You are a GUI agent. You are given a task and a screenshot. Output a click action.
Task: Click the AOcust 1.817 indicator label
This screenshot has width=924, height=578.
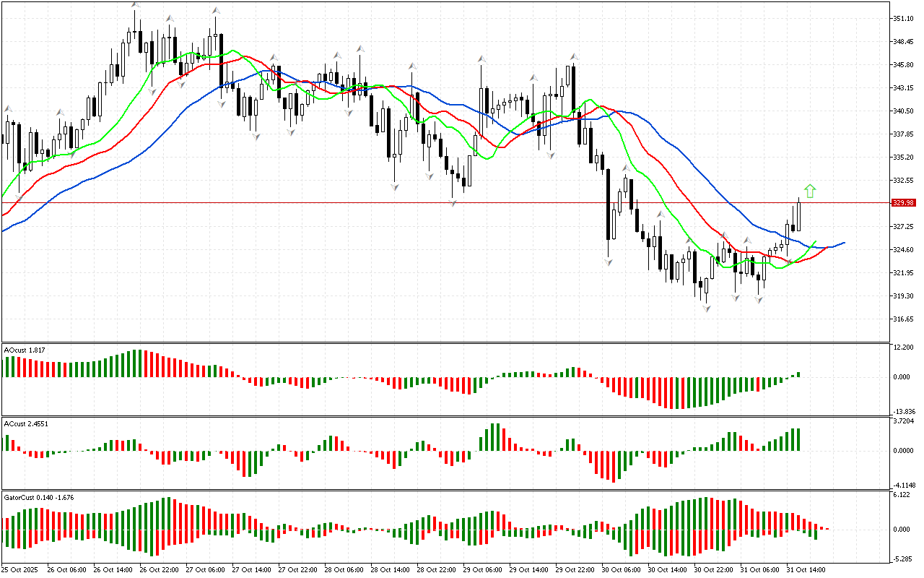click(x=25, y=350)
